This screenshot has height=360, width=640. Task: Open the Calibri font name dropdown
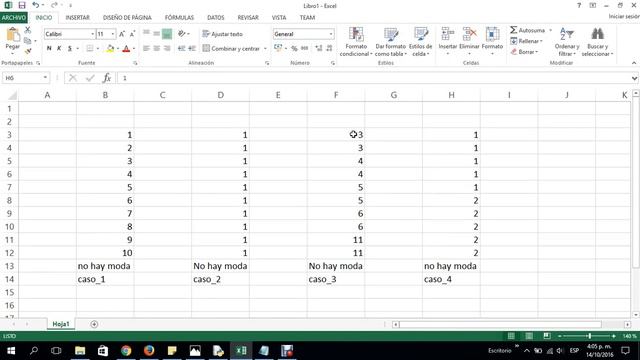93,34
